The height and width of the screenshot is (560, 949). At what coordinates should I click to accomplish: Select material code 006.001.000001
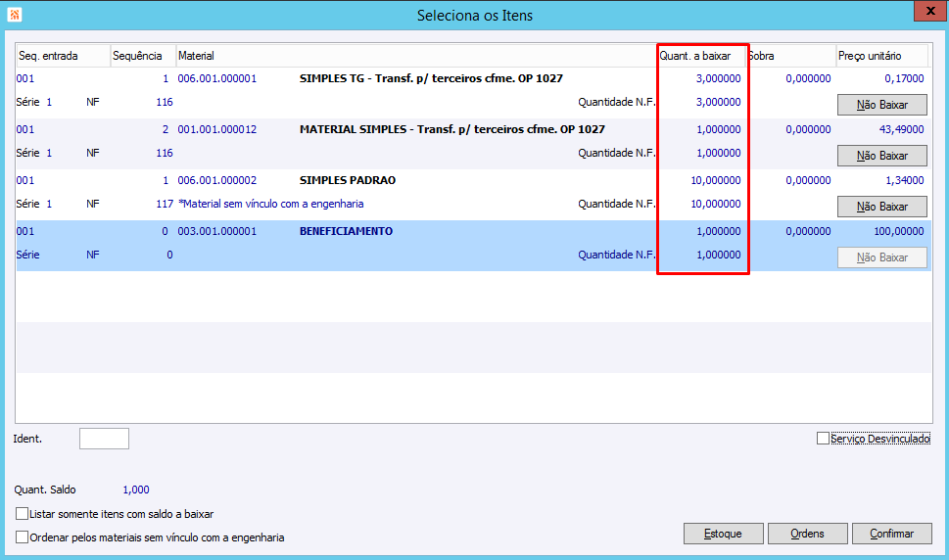tap(216, 78)
